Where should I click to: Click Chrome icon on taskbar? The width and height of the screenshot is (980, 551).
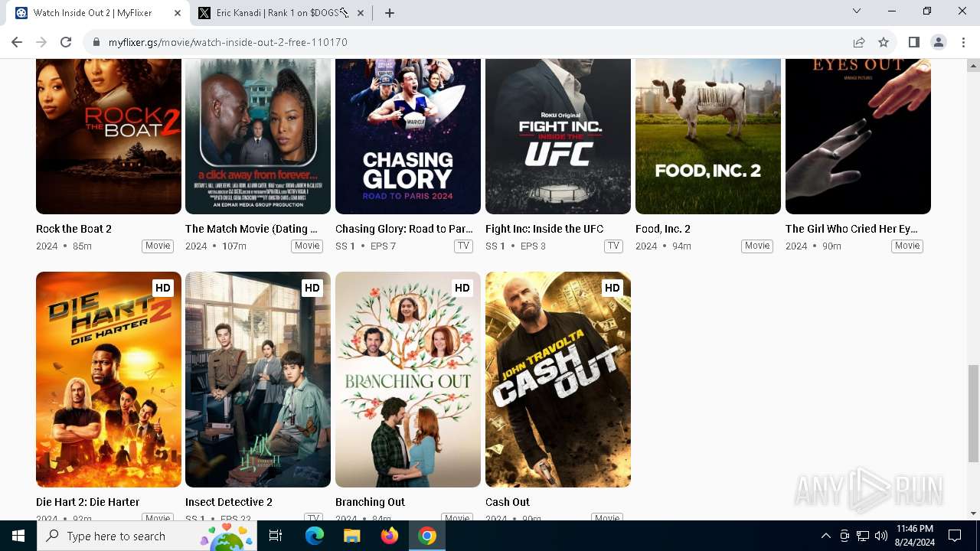pos(427,536)
